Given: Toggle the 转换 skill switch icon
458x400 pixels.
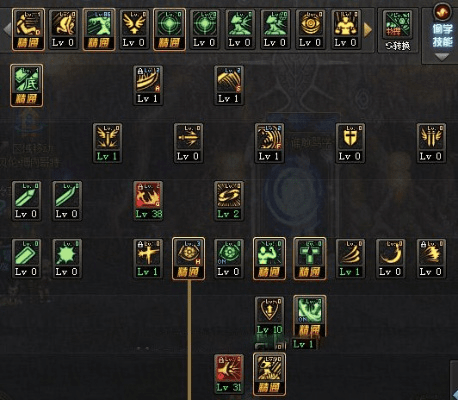Looking at the screenshot, I should [x=398, y=31].
